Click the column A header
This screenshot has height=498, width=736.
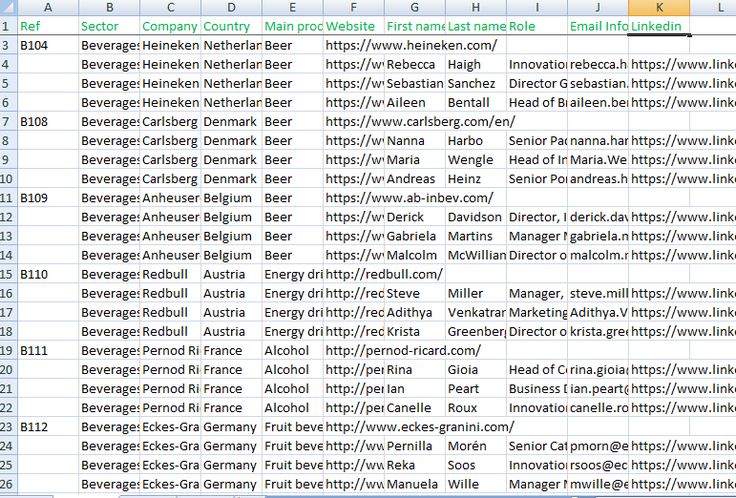pos(48,7)
